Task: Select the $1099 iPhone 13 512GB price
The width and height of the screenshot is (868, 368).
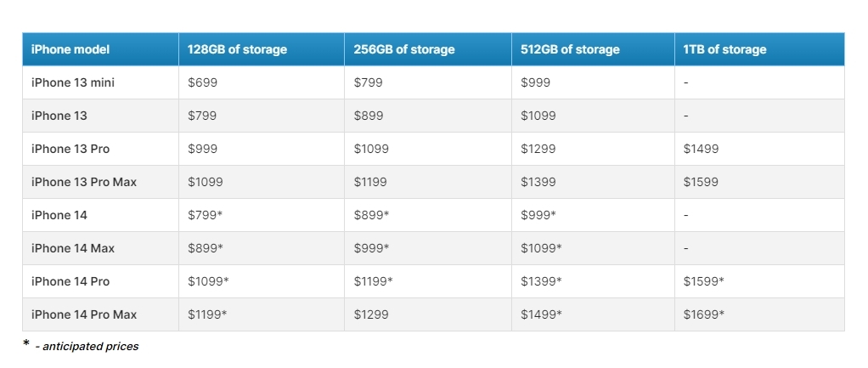Action: pos(538,116)
